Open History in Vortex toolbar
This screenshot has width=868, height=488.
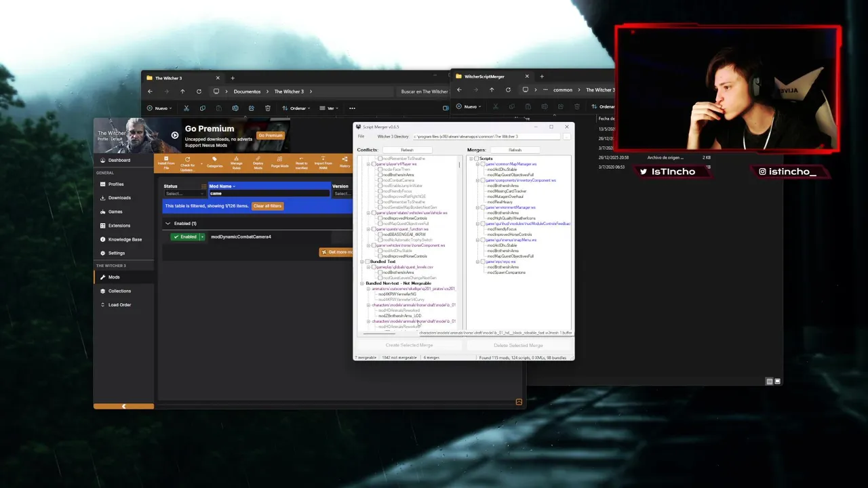click(344, 162)
